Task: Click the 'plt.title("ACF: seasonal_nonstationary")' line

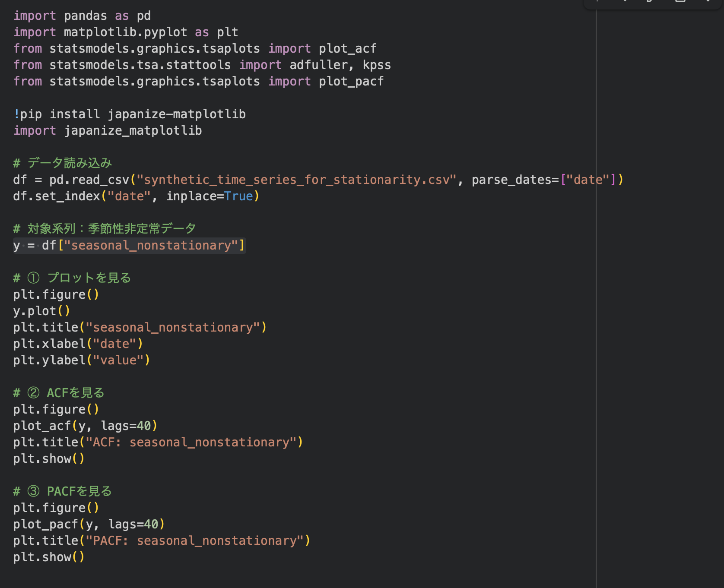Action: coord(158,443)
